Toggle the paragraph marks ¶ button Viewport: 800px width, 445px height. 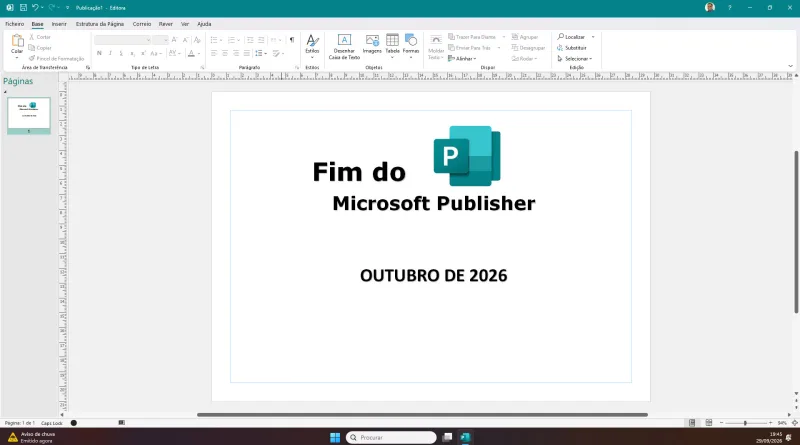pos(292,40)
